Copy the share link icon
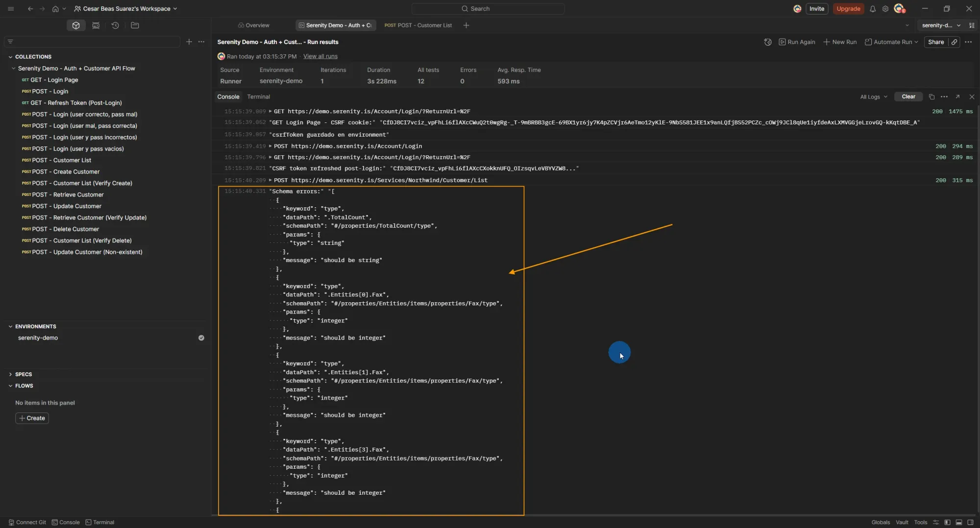This screenshot has width=980, height=528. point(954,42)
